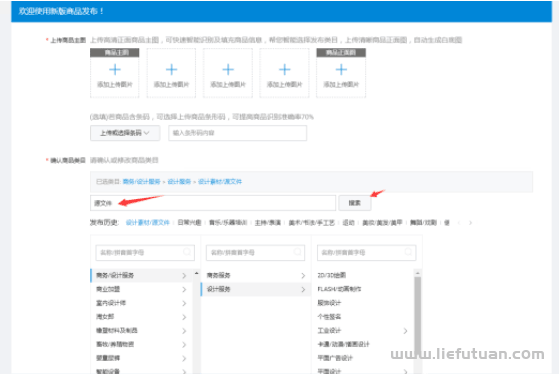The height and width of the screenshot is (374, 559).
Task: Select 室内设计师 category row
Action: tap(142, 303)
